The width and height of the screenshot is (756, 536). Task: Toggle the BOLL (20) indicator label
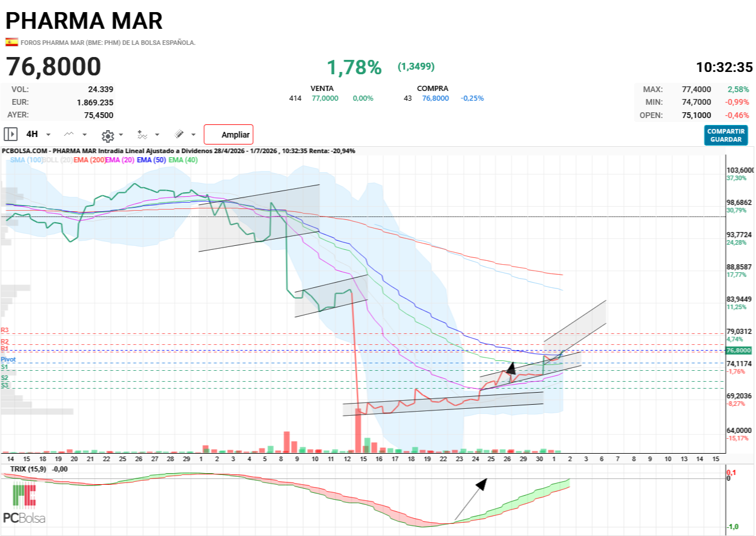click(x=58, y=160)
